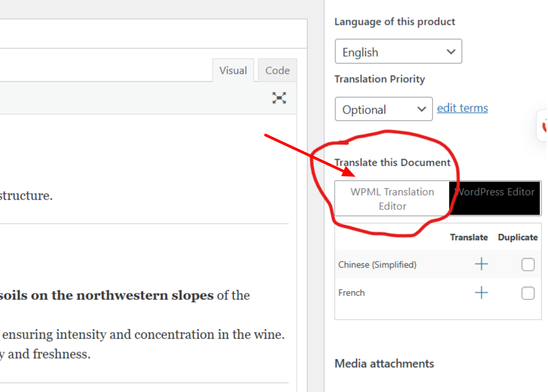The height and width of the screenshot is (392, 548).
Task: Click the French language label
Action: (x=351, y=293)
